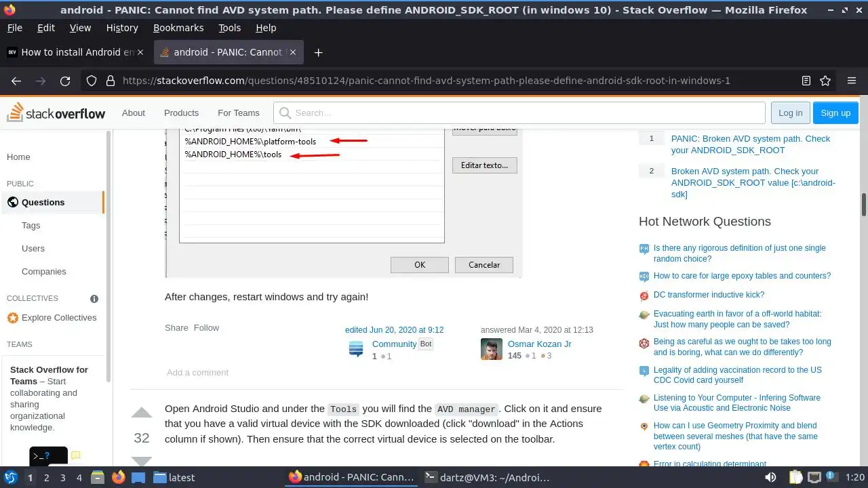Viewport: 868px width, 488px height.
Task: Open the file manager taskbar icon
Action: pyautogui.click(x=97, y=477)
